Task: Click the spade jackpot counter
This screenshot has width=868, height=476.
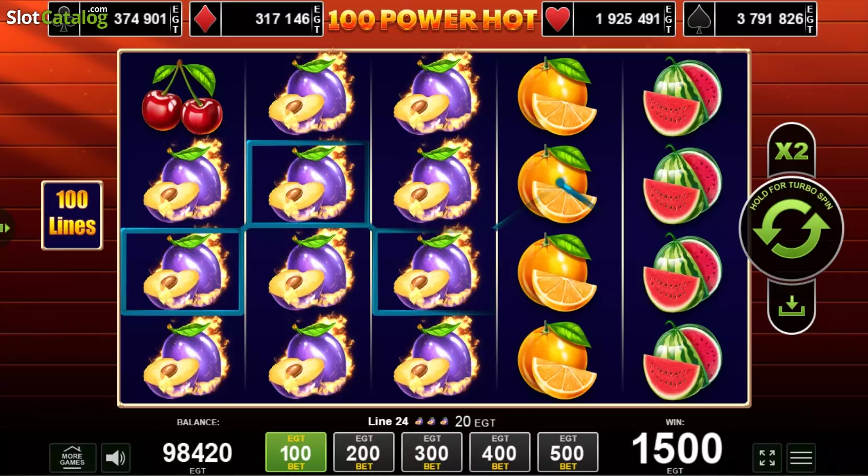Action: click(x=750, y=19)
